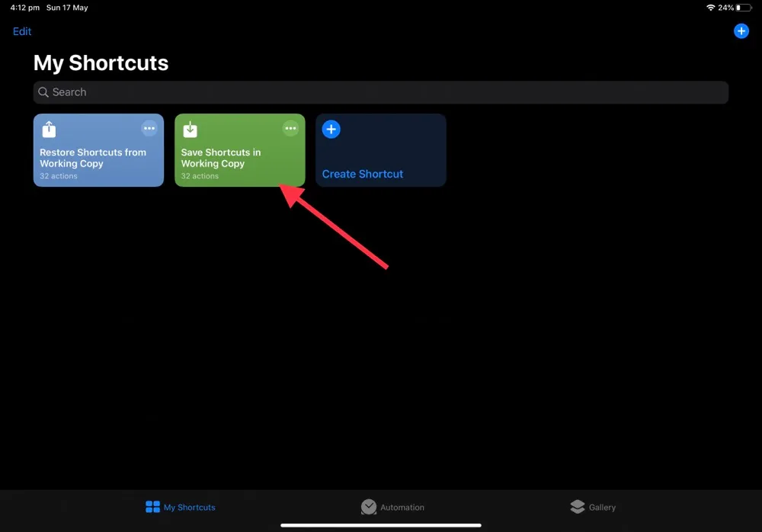Tap the plus icon inside the Create Shortcut tile

331,129
